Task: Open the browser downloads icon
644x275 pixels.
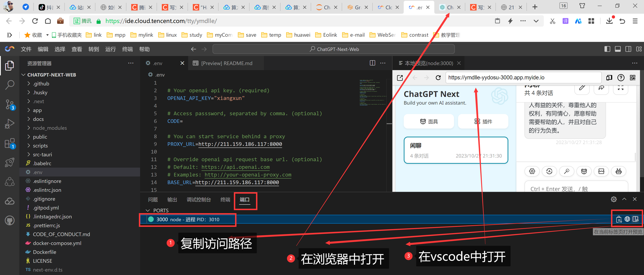Action: pyautogui.click(x=610, y=21)
